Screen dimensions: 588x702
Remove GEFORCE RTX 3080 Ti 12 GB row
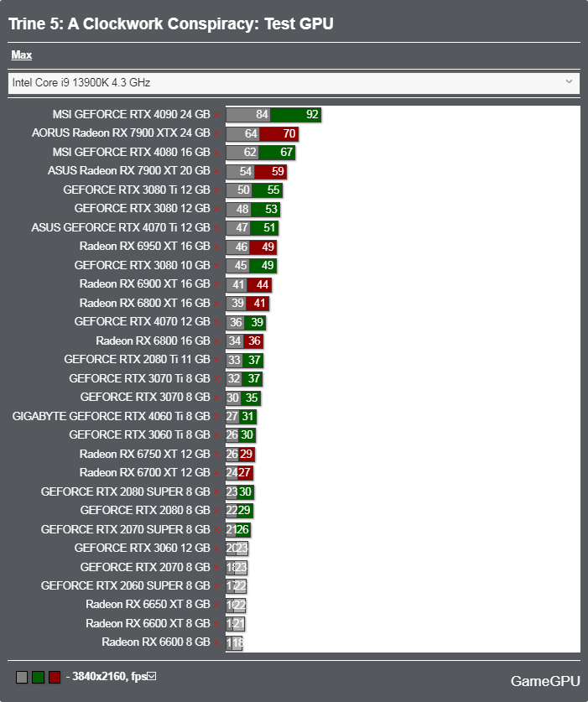coord(216,190)
